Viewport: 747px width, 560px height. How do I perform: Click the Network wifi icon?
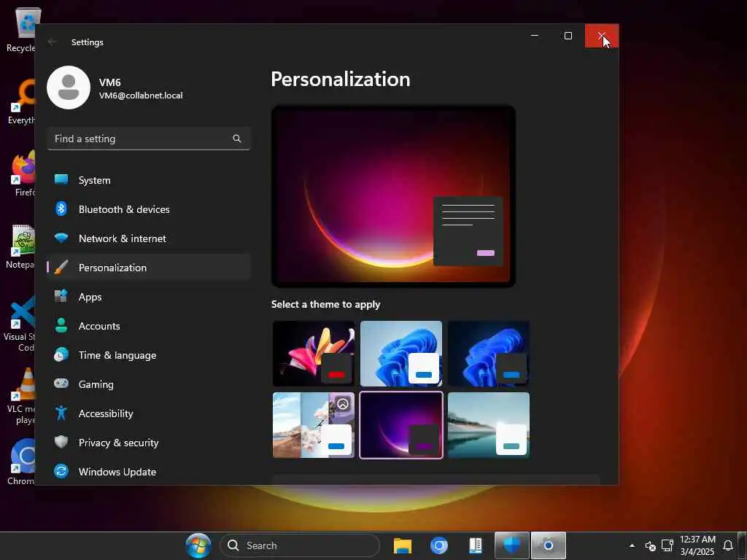pos(61,238)
